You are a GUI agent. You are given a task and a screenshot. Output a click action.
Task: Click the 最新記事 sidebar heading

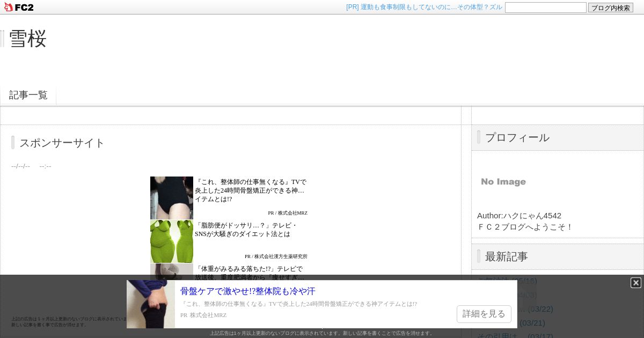[507, 256]
